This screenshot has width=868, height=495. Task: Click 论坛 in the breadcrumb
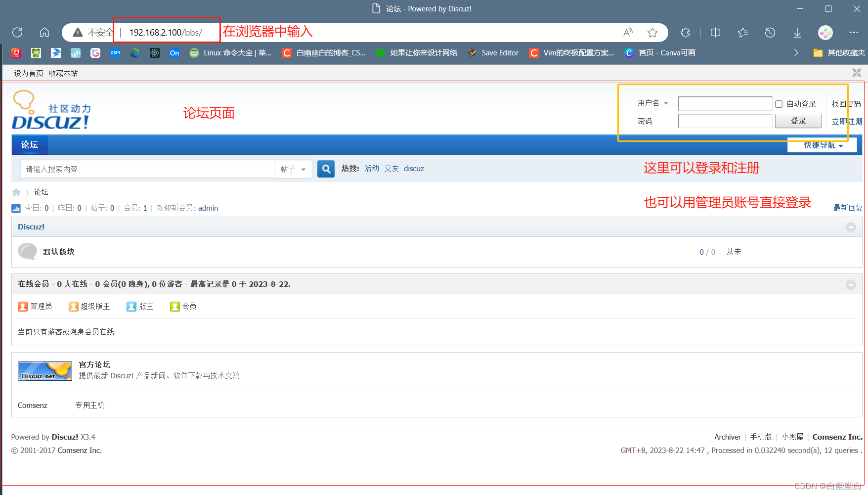(x=41, y=192)
